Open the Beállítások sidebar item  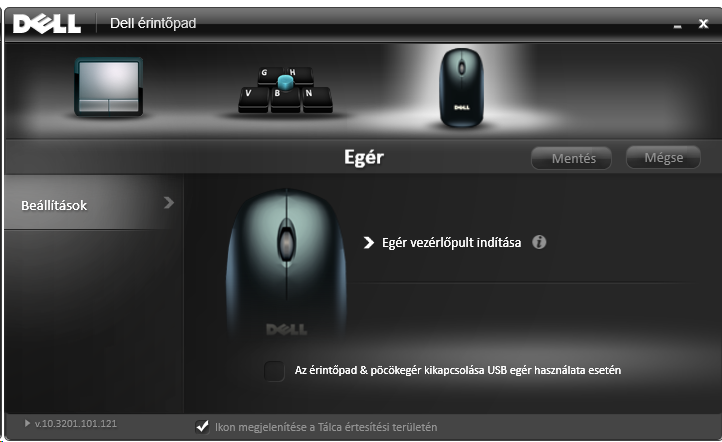pos(94,203)
